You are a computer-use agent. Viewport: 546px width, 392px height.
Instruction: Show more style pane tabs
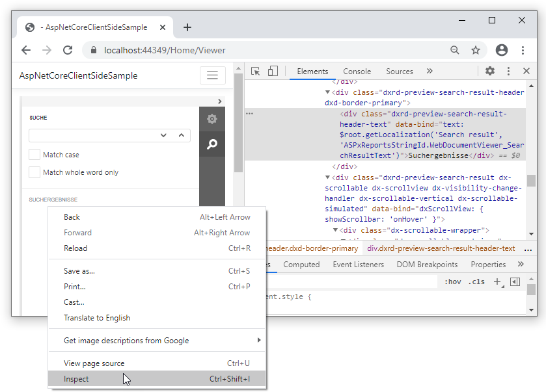coord(521,264)
